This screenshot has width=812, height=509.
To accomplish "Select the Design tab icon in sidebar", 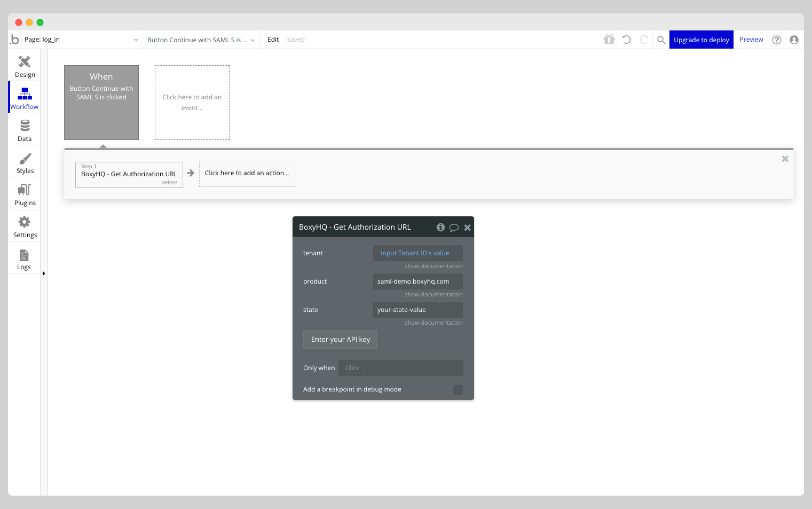I will (x=24, y=60).
